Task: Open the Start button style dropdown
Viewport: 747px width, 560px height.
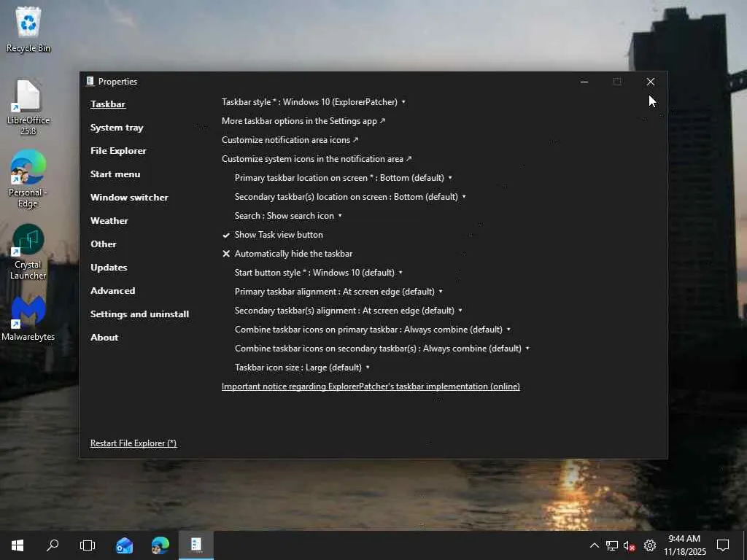Action: pyautogui.click(x=318, y=273)
